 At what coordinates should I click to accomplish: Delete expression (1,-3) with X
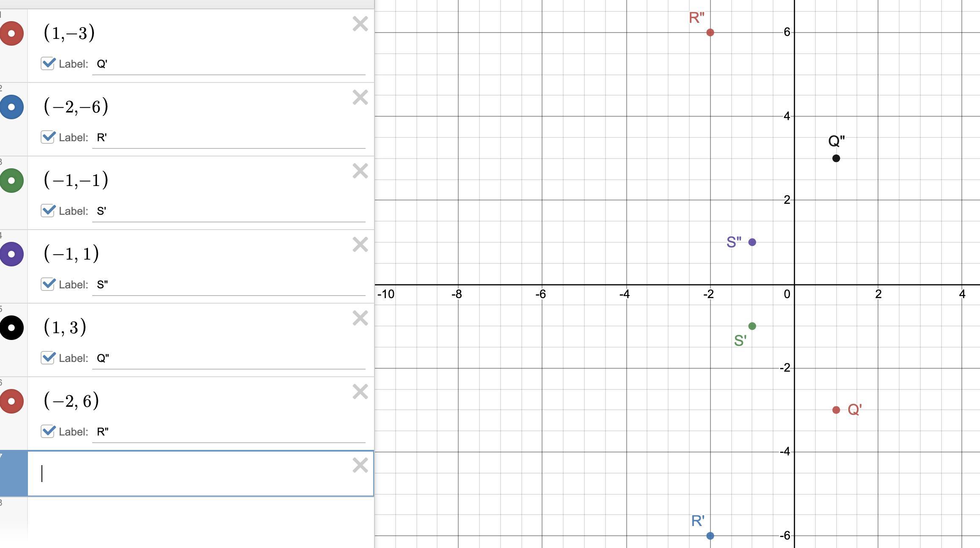(360, 24)
